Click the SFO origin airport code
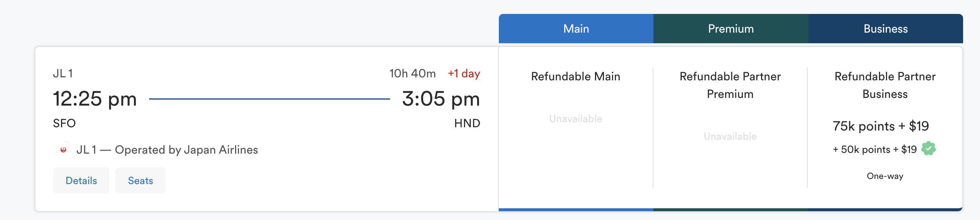 (64, 123)
